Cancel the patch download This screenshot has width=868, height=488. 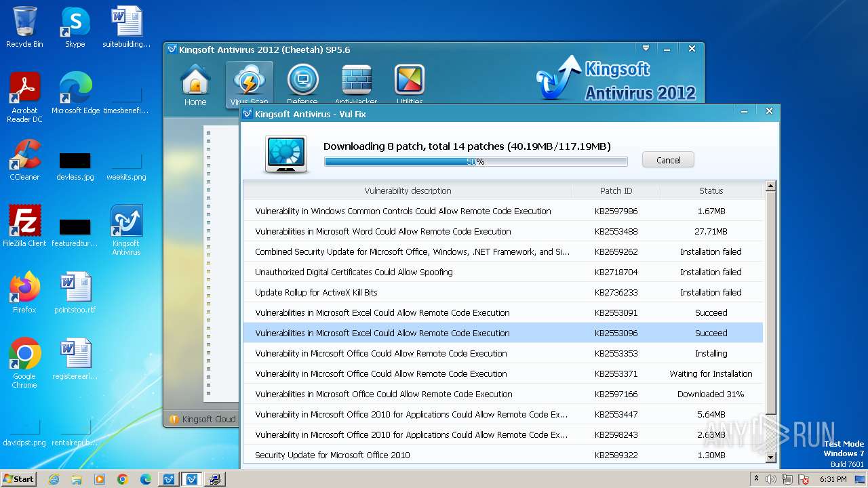[668, 160]
